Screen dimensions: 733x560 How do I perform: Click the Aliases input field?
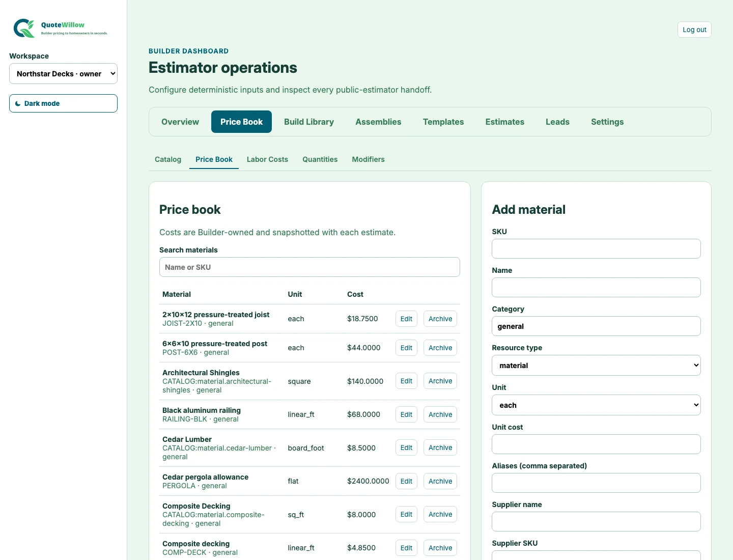(596, 483)
